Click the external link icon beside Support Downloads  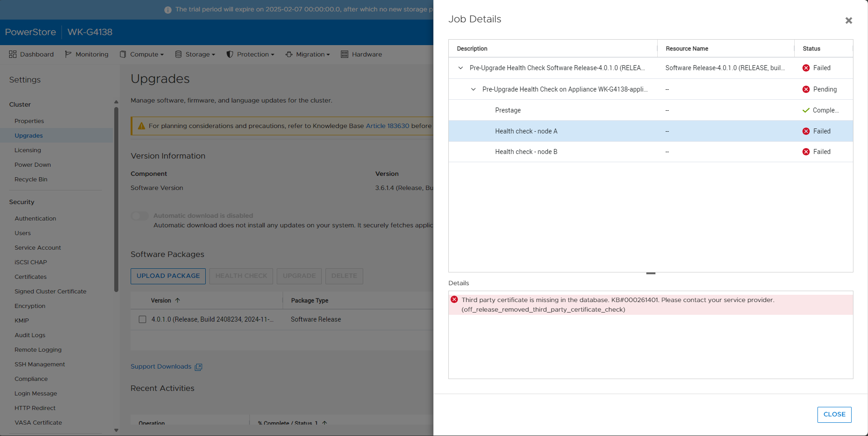[198, 367]
